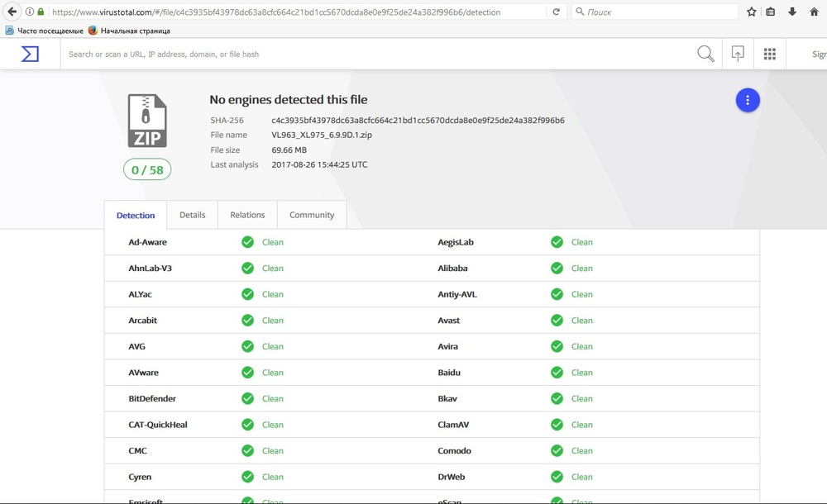Click the VirusTotal search input field
The width and height of the screenshot is (827, 504).
click(372, 55)
